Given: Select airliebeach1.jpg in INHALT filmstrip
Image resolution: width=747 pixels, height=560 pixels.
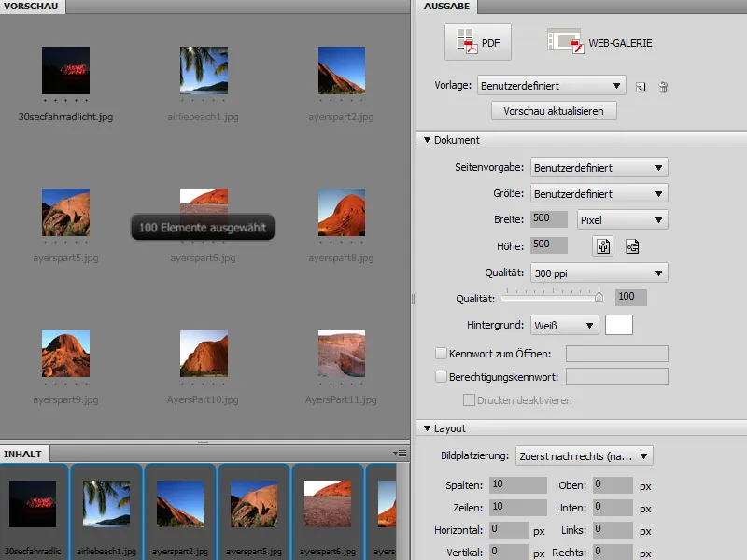Looking at the screenshot, I should pos(106,504).
